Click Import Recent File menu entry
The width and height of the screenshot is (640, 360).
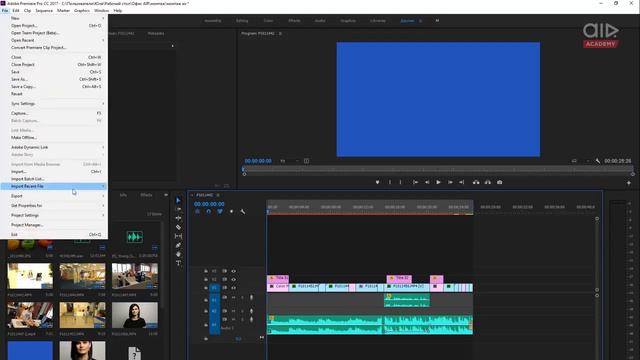click(x=54, y=186)
